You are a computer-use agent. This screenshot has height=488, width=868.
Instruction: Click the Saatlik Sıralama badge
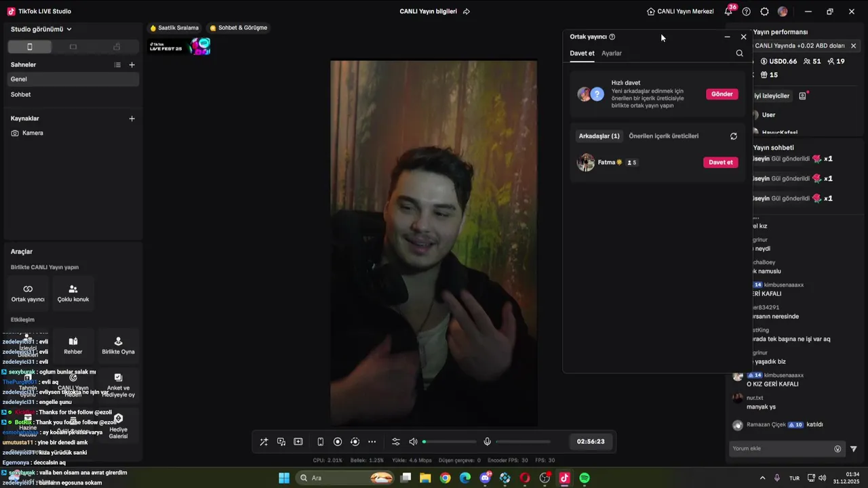click(x=174, y=28)
